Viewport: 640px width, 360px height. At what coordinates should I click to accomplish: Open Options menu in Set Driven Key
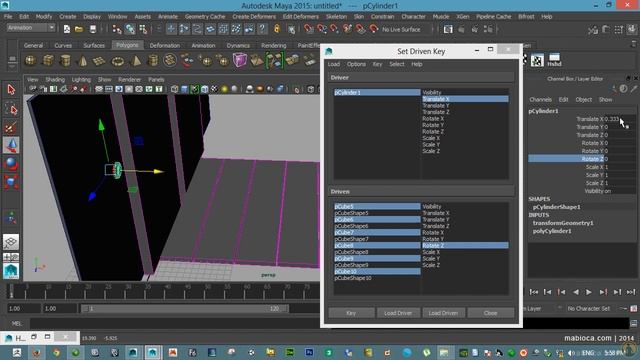(356, 64)
